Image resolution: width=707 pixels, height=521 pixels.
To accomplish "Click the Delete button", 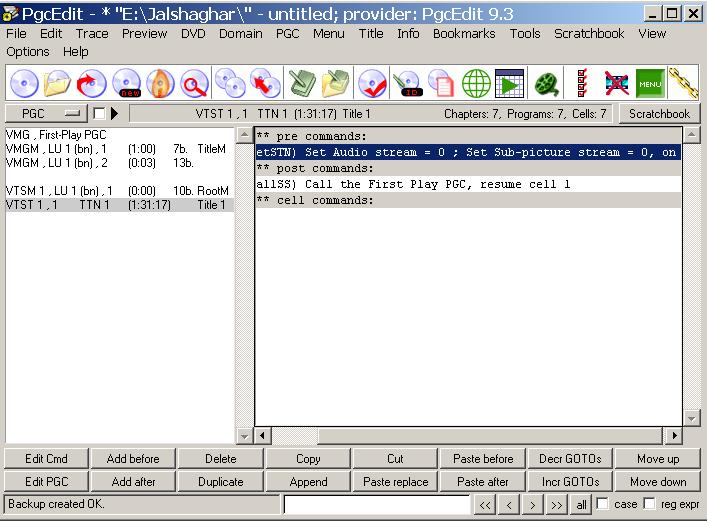I will click(220, 459).
